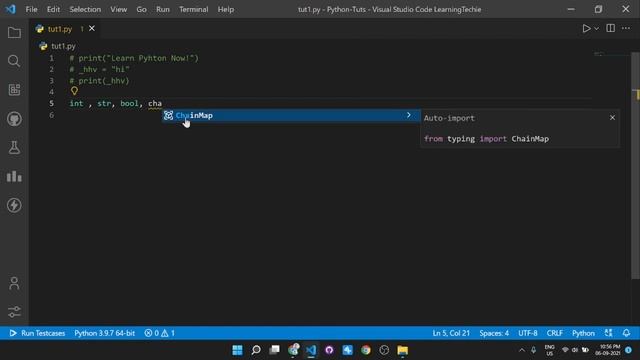Open Windows taskbar search
The image size is (640, 360).
tap(256, 350)
